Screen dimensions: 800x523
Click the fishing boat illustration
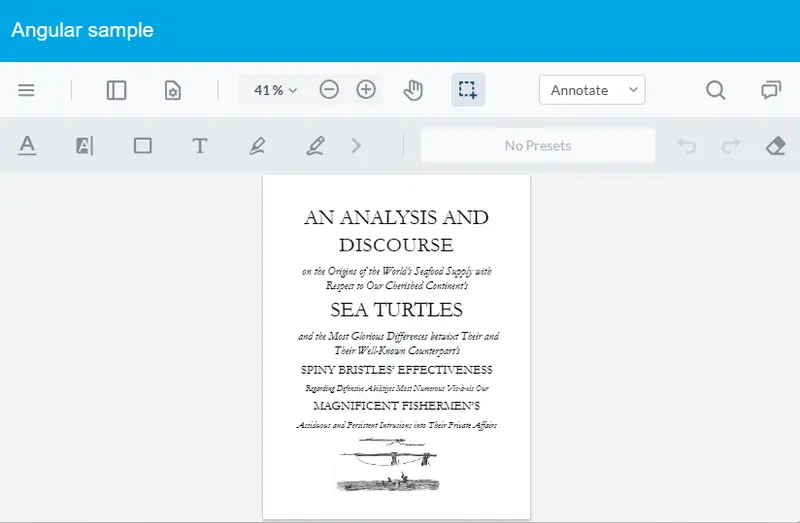point(388,465)
